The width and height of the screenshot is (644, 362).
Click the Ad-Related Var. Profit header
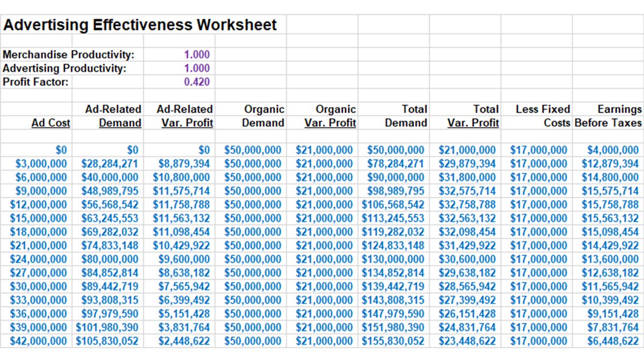tap(185, 116)
